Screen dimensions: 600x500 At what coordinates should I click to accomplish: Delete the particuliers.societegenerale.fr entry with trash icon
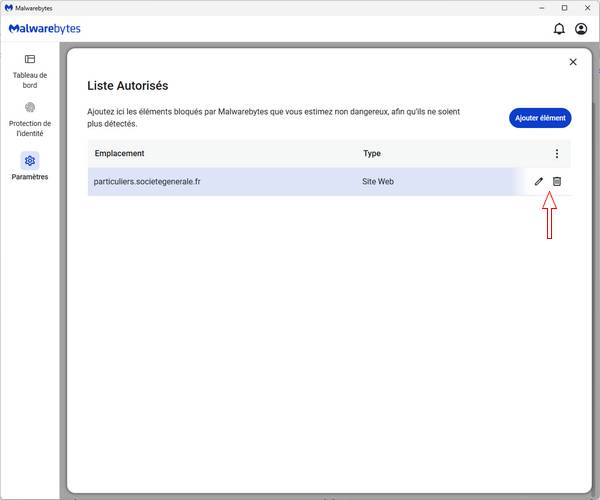click(x=557, y=181)
